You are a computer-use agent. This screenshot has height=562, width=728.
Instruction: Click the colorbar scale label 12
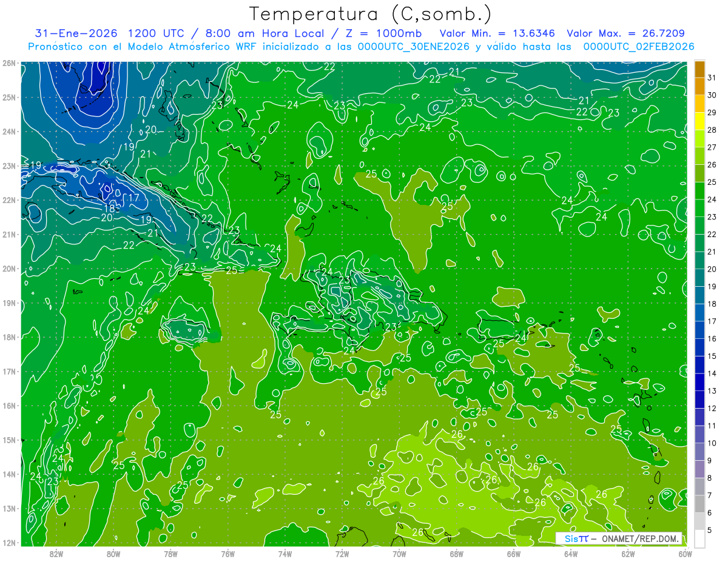click(x=712, y=408)
